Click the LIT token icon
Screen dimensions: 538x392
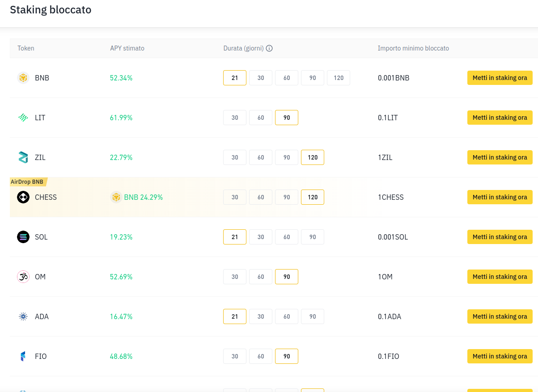point(23,118)
